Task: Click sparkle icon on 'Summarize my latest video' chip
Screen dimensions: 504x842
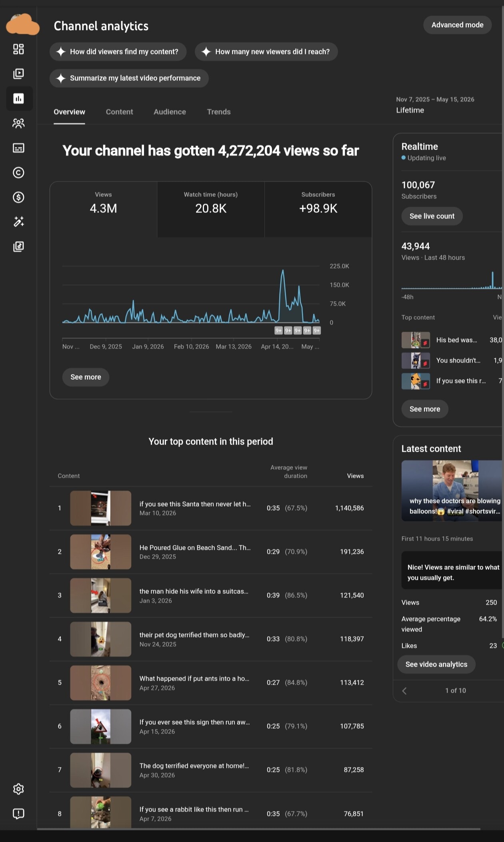Action: pyautogui.click(x=61, y=78)
